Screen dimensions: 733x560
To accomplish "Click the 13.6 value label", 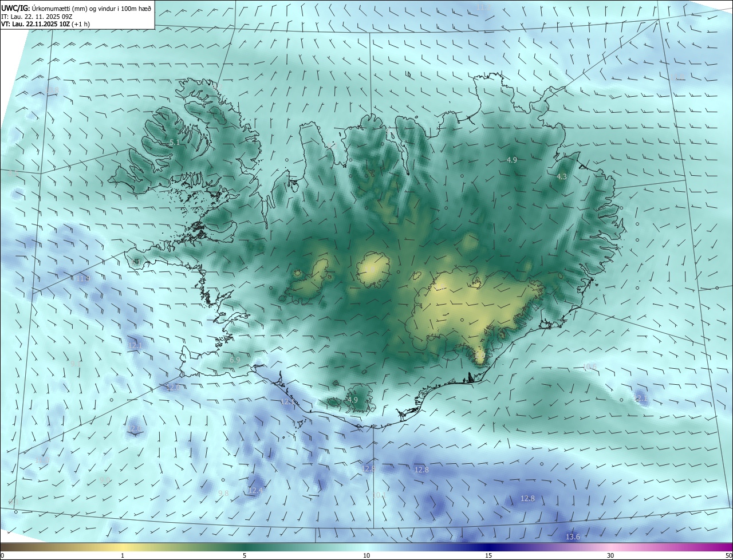I will 573,537.
